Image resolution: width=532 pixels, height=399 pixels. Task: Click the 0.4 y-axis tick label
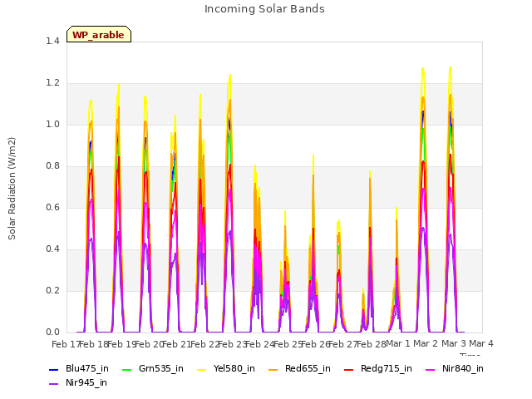(52, 249)
